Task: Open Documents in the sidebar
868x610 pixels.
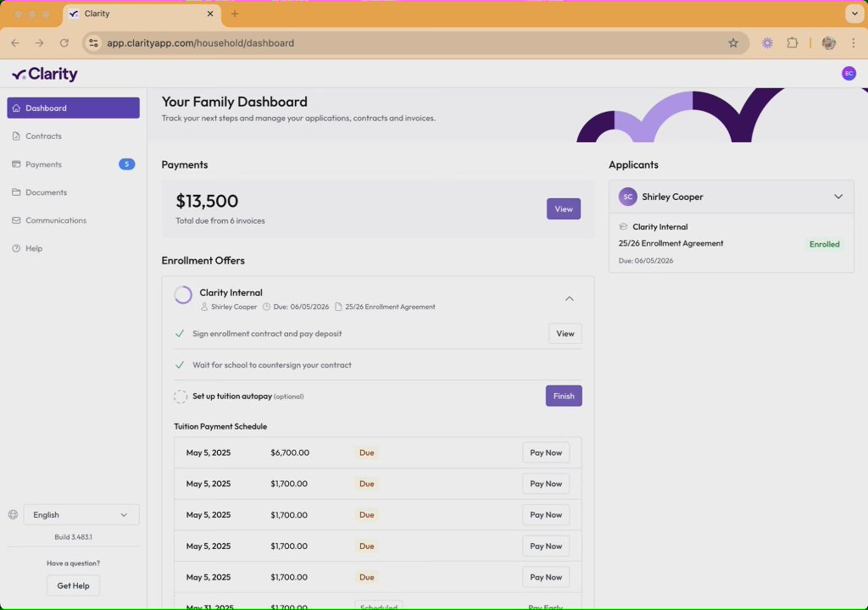Action: 73,192
